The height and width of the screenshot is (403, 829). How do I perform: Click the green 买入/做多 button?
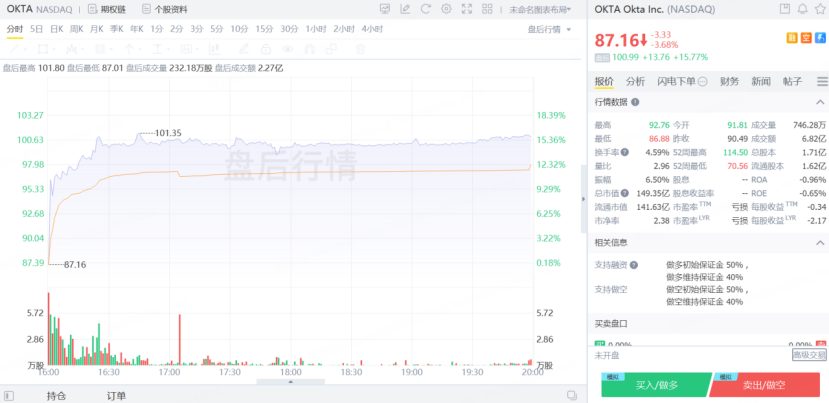point(656,385)
